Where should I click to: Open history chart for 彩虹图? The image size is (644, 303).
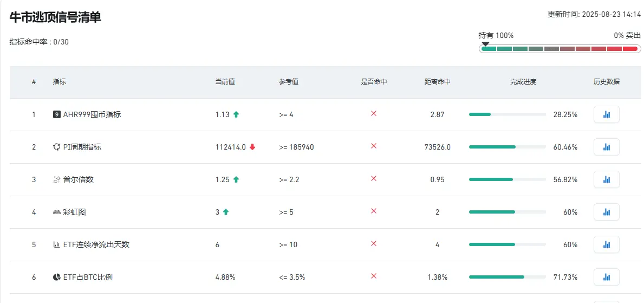(x=606, y=212)
